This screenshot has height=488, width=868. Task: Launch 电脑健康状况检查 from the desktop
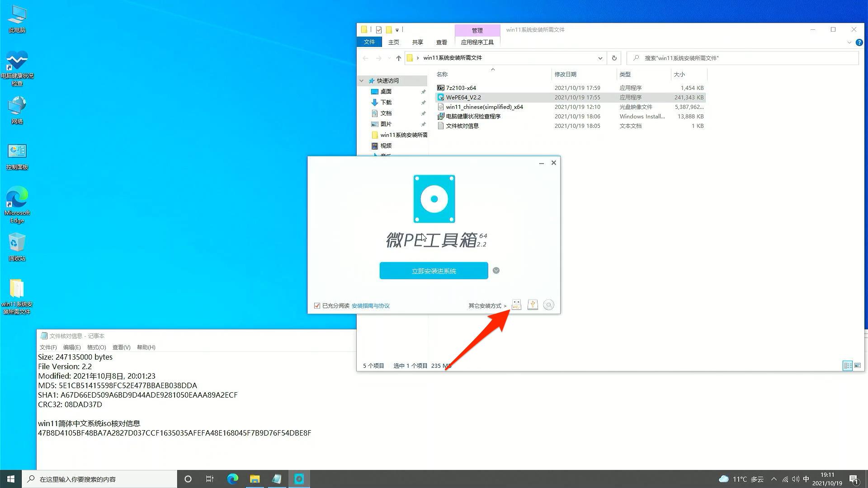click(x=17, y=63)
